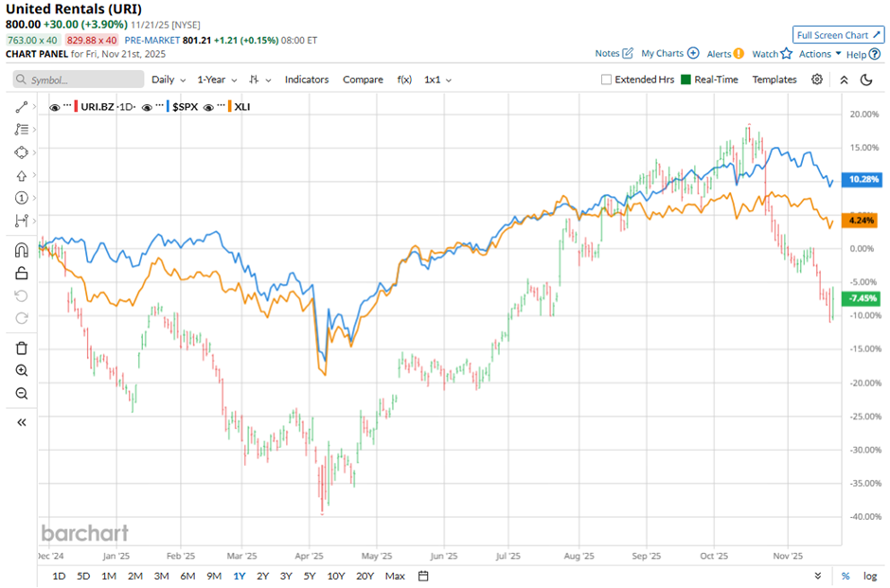Select the 1D time range
Image resolution: width=890 pixels, height=588 pixels.
coord(59,576)
